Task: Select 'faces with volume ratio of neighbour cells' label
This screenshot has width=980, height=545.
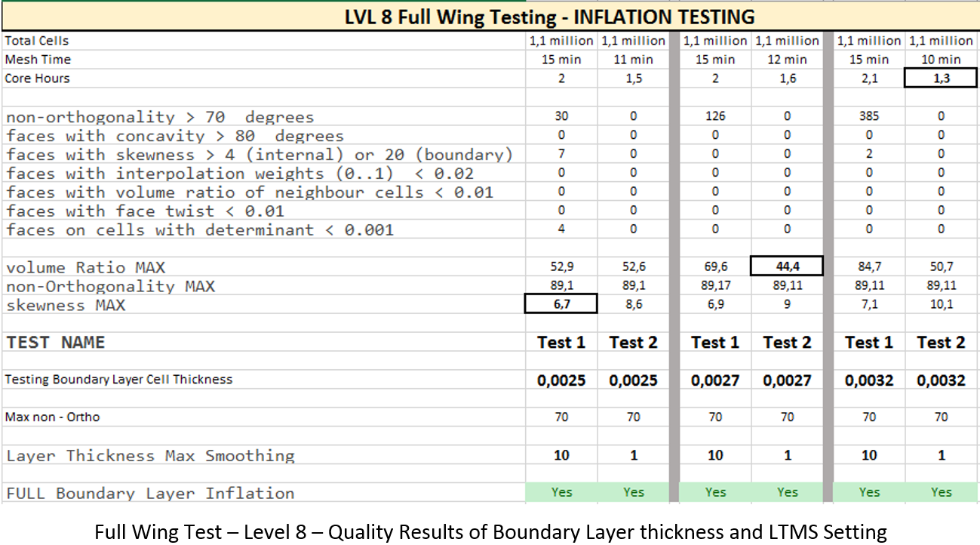Action: click(x=250, y=192)
